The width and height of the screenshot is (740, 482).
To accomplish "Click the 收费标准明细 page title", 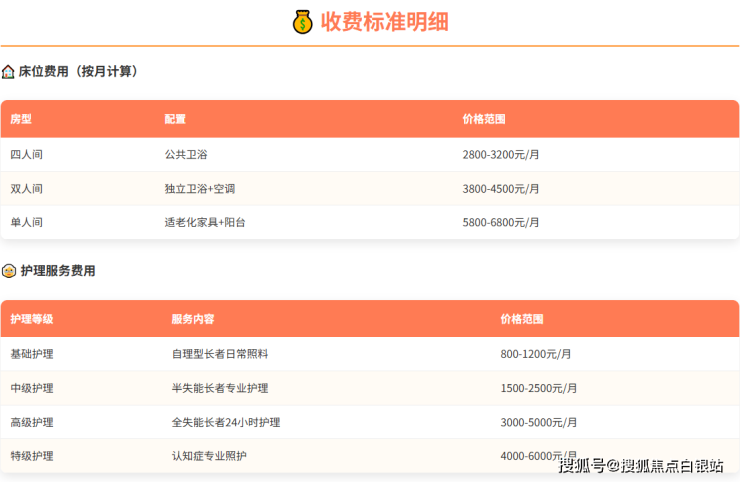I will point(384,21).
